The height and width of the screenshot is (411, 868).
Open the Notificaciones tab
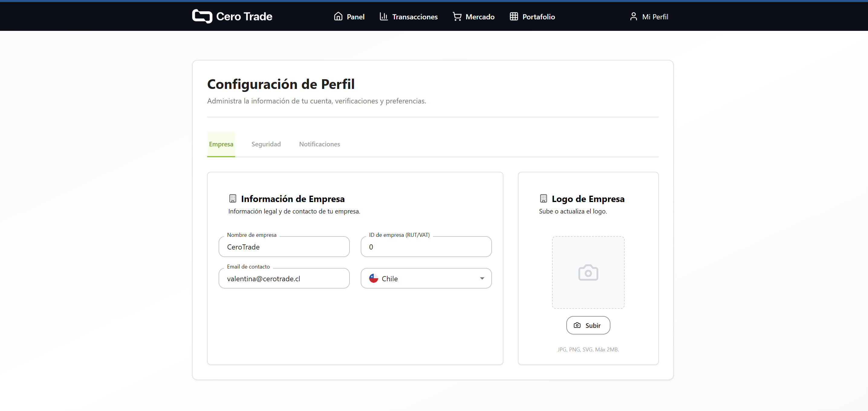point(320,144)
